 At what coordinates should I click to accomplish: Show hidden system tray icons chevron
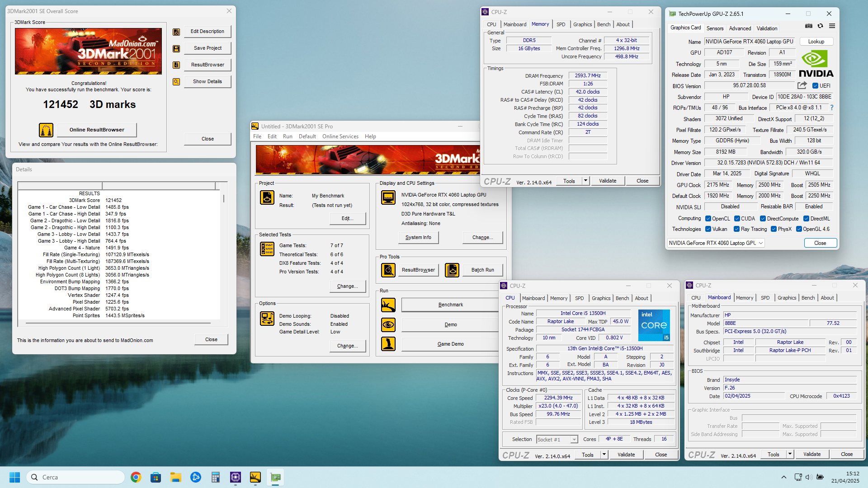pos(783,477)
